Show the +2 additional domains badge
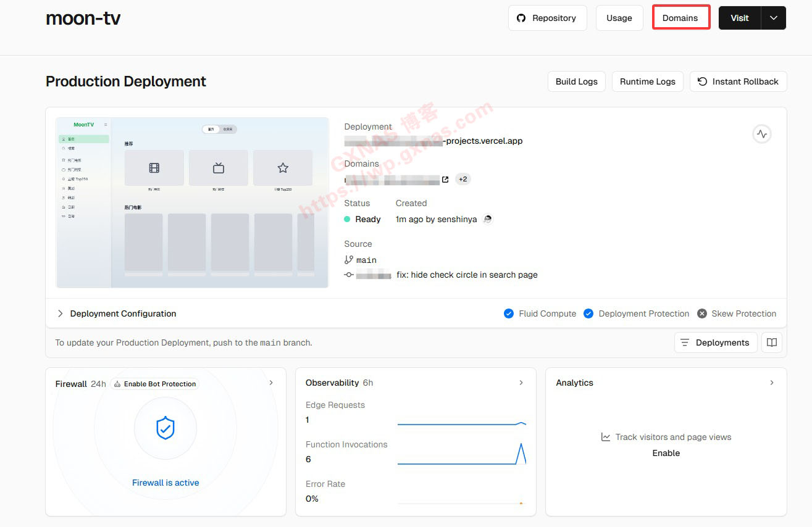812x527 pixels. pyautogui.click(x=463, y=179)
